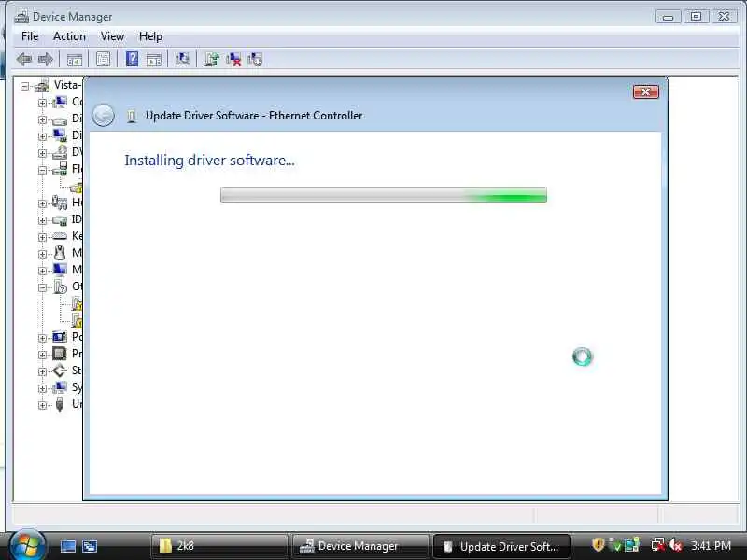Click the Uninstall toolbar icon with red X
This screenshot has height=560, width=747.
pos(233,59)
